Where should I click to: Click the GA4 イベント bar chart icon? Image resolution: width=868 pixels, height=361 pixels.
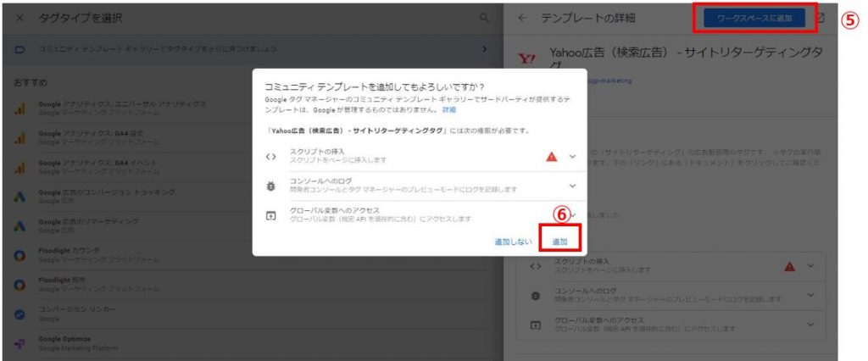(19, 168)
